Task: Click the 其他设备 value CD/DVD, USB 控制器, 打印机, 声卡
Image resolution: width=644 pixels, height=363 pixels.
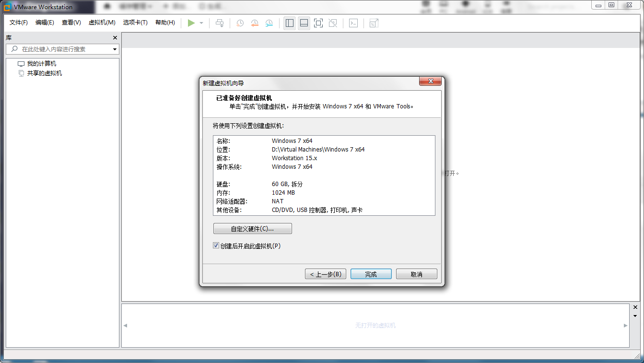Action: [x=317, y=210]
